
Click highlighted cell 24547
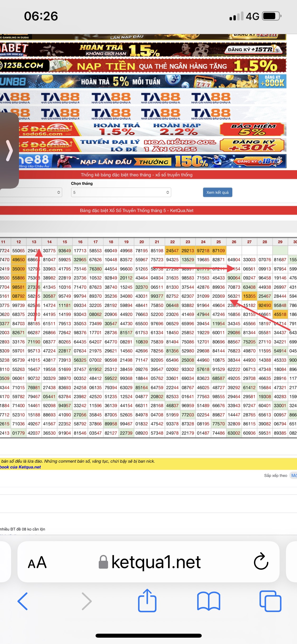coord(172,251)
